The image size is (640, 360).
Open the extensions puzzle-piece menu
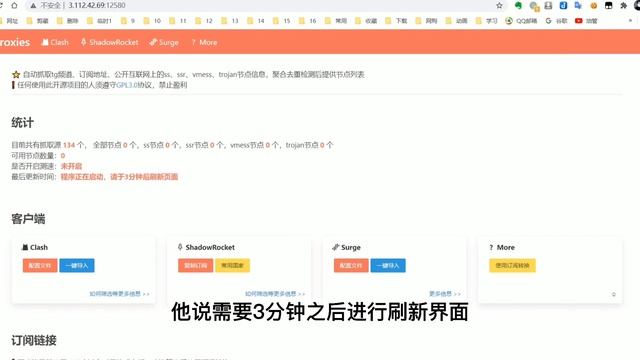point(623,6)
